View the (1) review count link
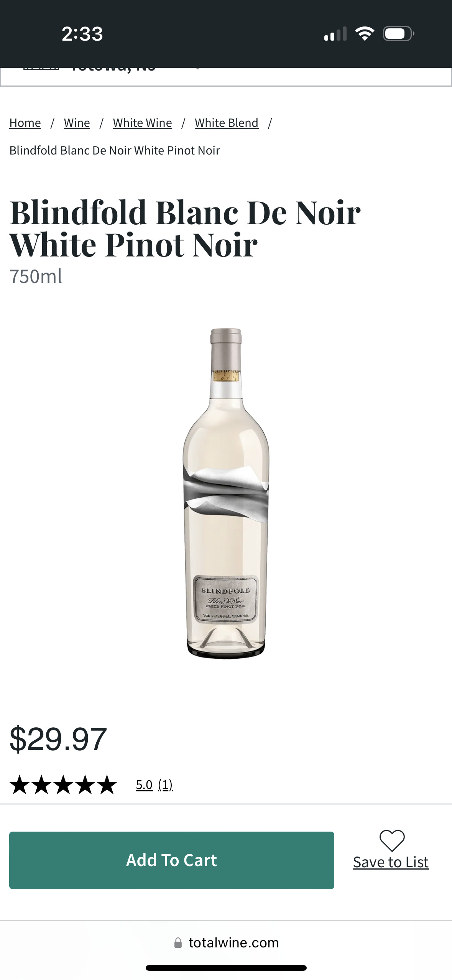Viewport: 452px width, 980px height. (x=166, y=785)
